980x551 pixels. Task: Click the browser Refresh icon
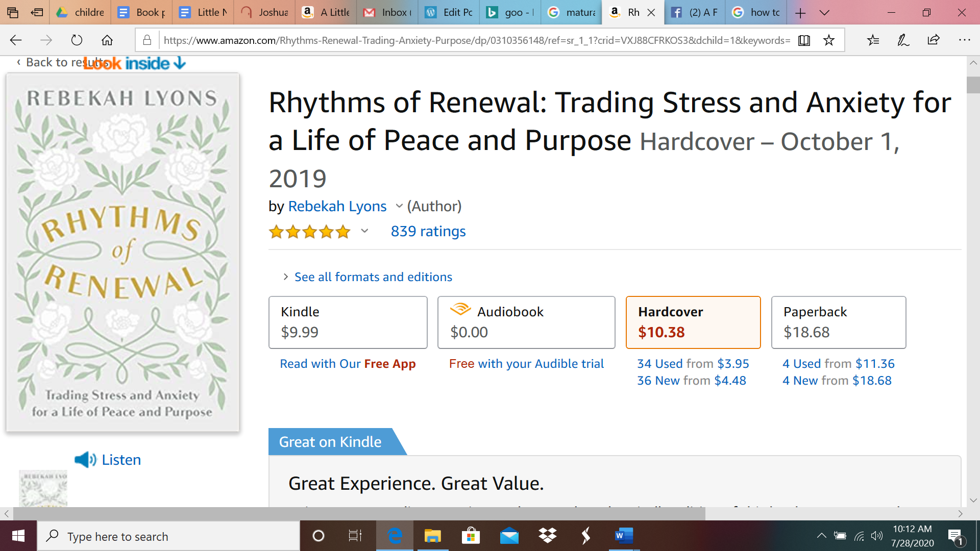[77, 40]
